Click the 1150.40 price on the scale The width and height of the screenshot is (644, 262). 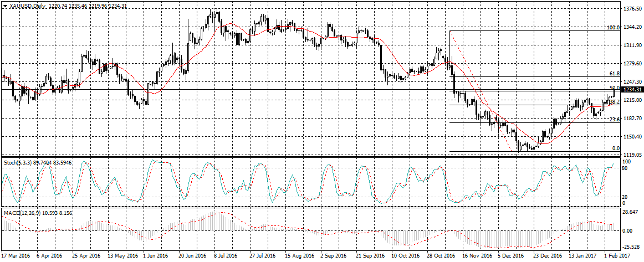pyautogui.click(x=632, y=137)
